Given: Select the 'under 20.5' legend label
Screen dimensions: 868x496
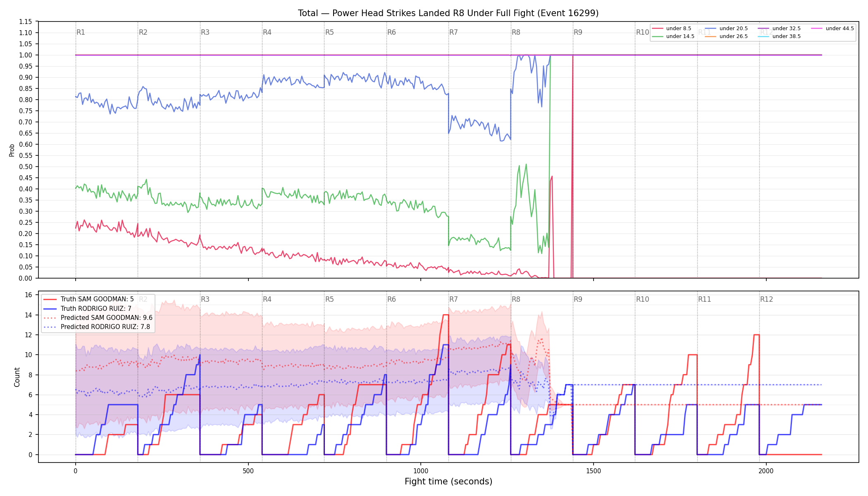Looking at the screenshot, I should tap(734, 29).
